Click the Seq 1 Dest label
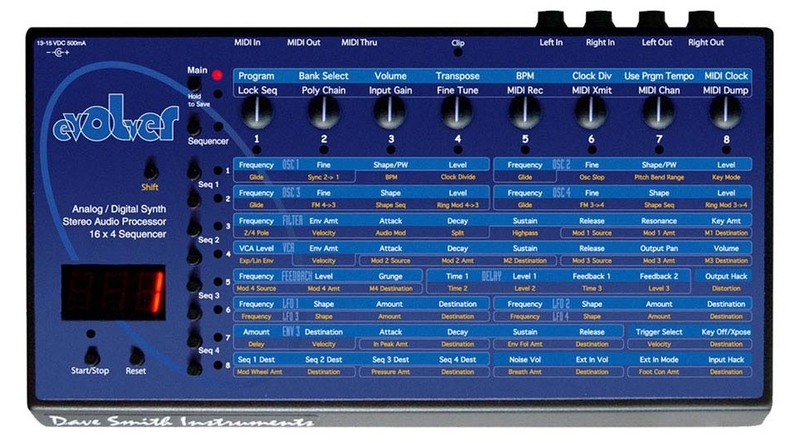Image resolution: width=800 pixels, height=443 pixels. coord(256,359)
